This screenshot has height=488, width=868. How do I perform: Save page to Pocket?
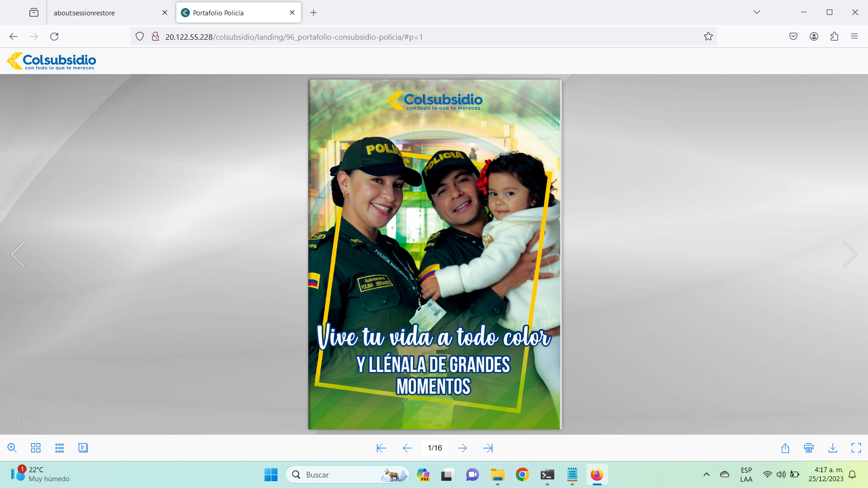[793, 37]
